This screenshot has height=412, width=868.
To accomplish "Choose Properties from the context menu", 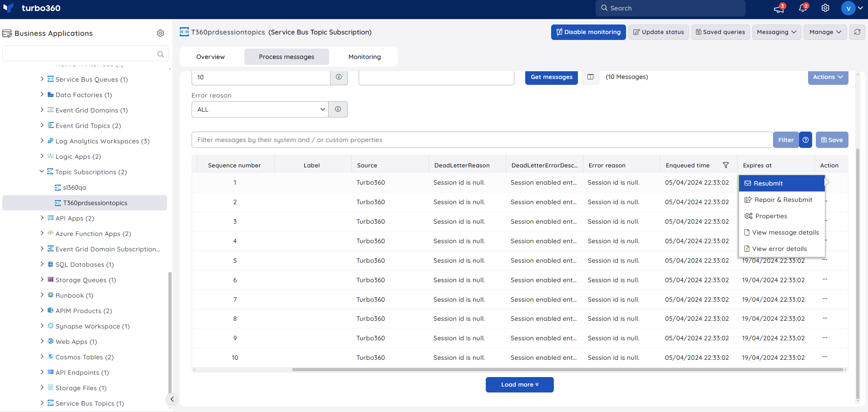I will point(782,216).
